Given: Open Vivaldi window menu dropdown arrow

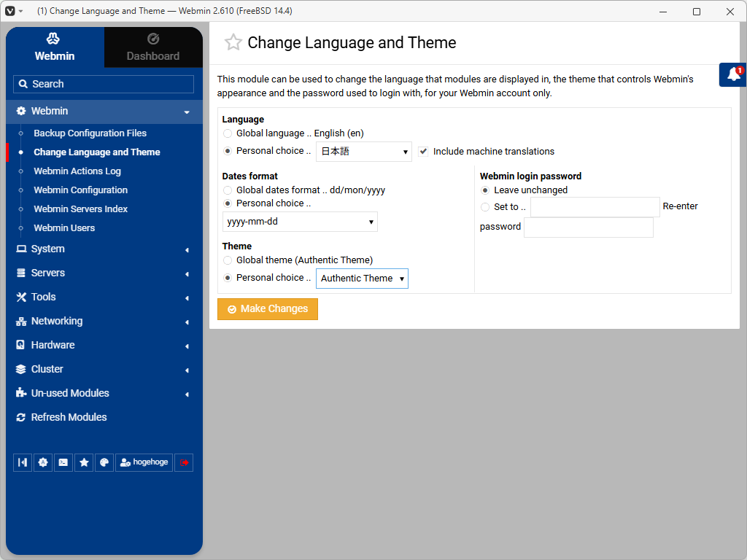Looking at the screenshot, I should pos(20,11).
